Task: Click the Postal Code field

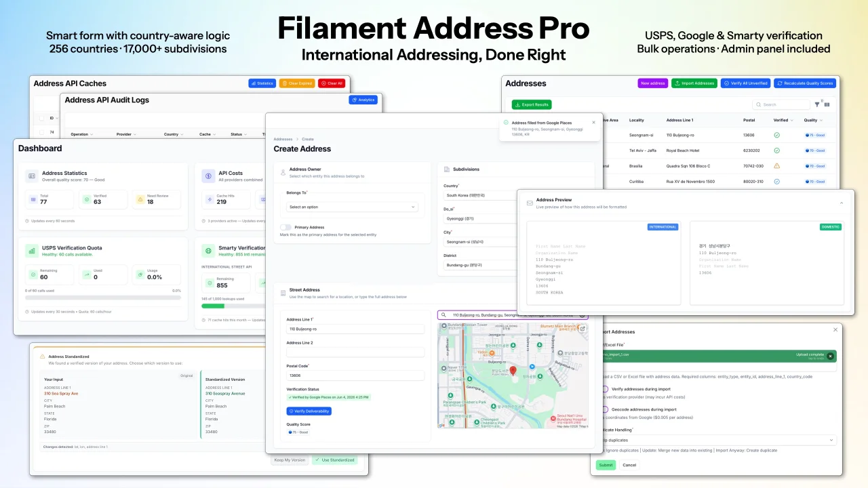Action: [355, 375]
